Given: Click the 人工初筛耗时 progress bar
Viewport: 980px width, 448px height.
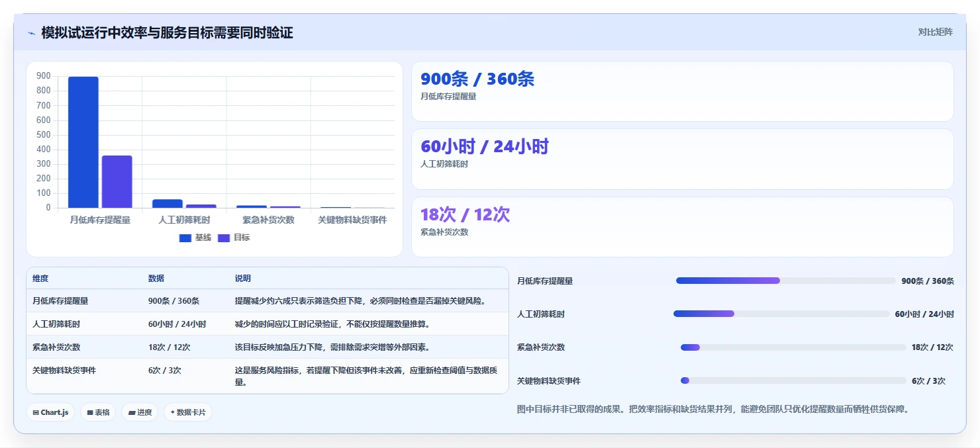Looking at the screenshot, I should click(781, 314).
